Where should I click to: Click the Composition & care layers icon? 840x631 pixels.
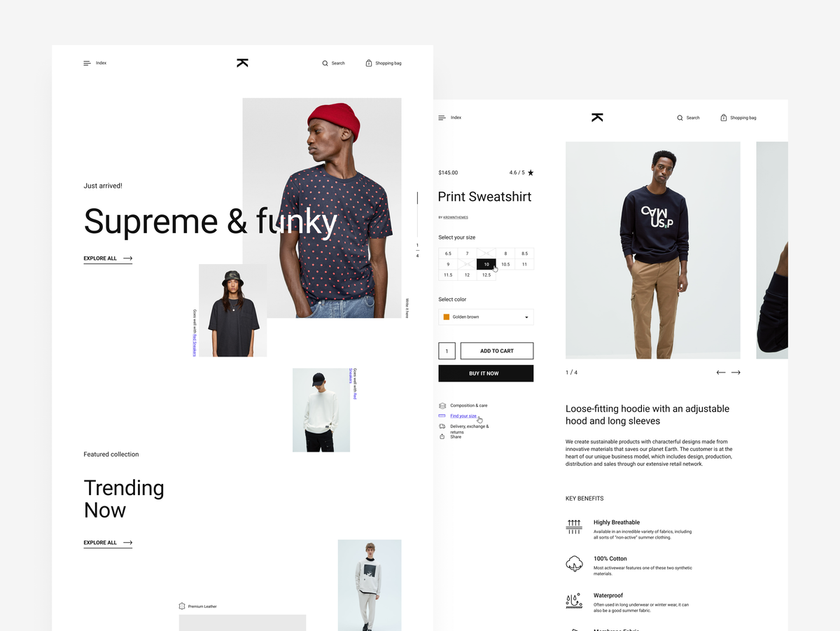coord(442,405)
